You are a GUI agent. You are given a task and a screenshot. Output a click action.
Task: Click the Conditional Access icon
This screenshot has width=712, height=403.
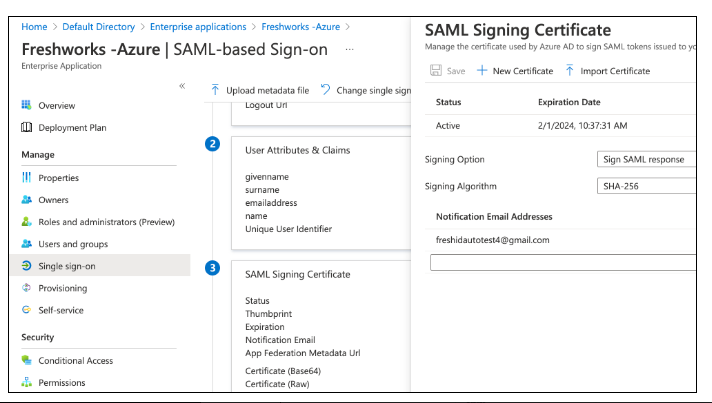(x=26, y=360)
